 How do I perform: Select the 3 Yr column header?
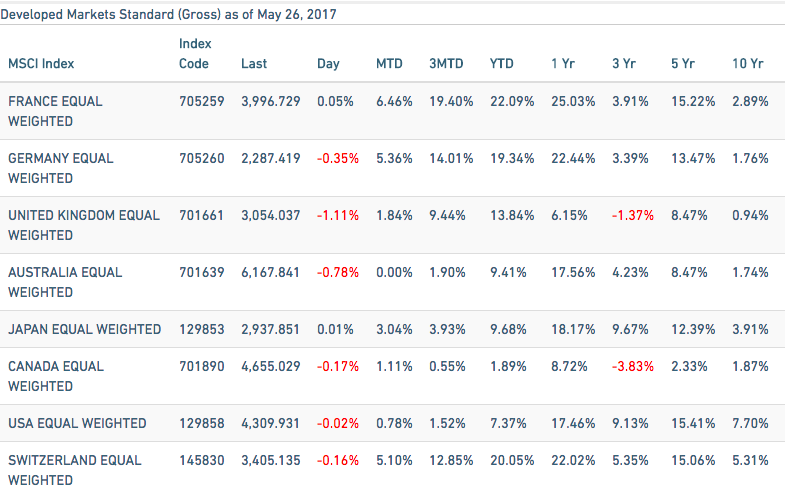(622, 64)
